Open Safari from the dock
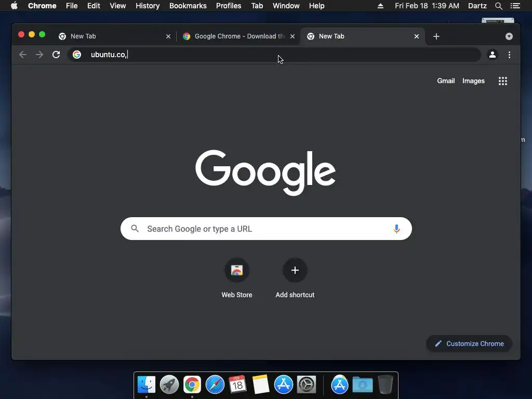Viewport: 532px width, 399px height. (x=215, y=385)
